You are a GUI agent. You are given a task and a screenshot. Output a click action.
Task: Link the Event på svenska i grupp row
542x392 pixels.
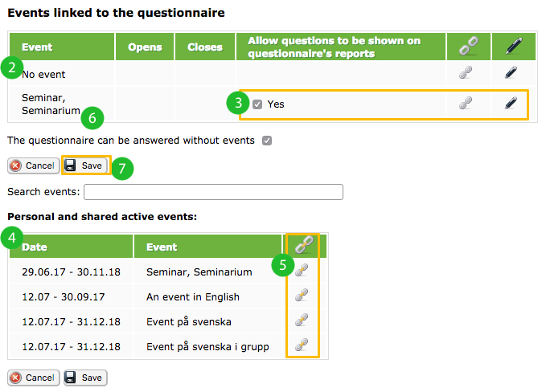302,345
